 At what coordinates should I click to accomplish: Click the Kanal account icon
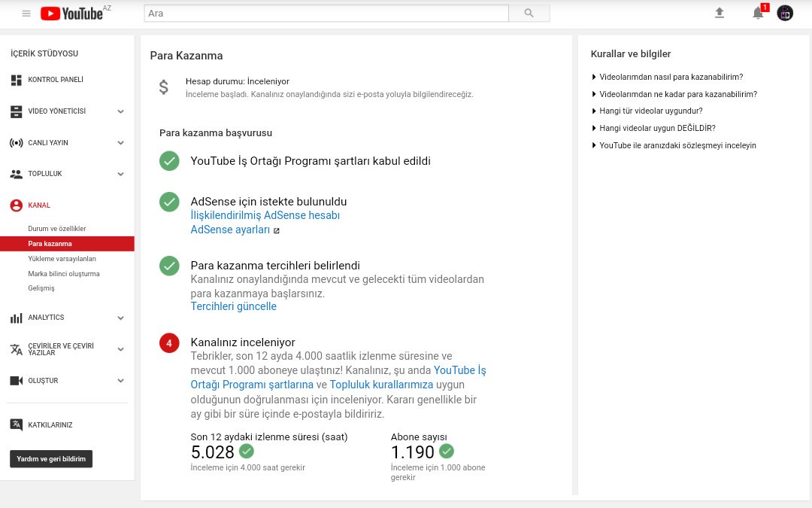[16, 205]
